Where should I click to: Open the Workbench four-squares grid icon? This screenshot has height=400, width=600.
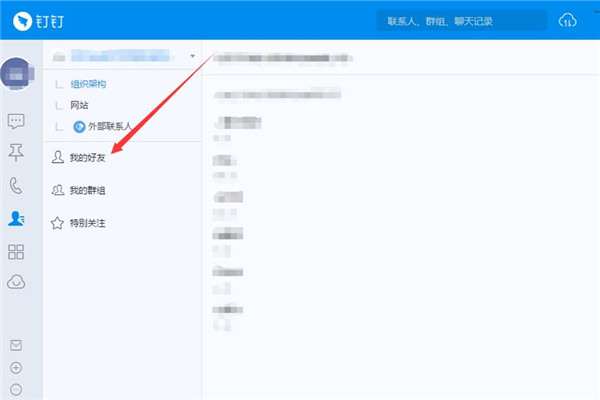[16, 250]
